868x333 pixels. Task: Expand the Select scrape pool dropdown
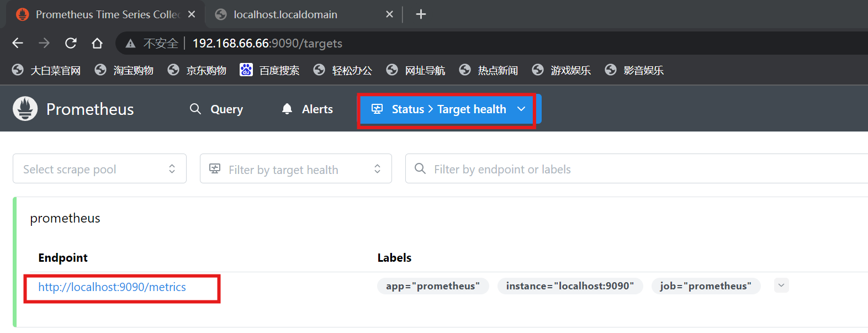coord(99,169)
